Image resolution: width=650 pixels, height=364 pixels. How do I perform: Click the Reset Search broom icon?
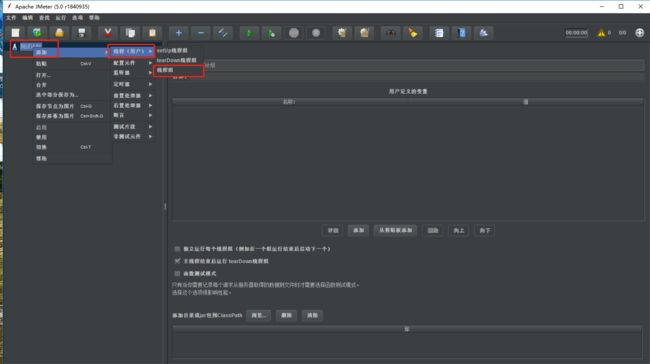[413, 33]
